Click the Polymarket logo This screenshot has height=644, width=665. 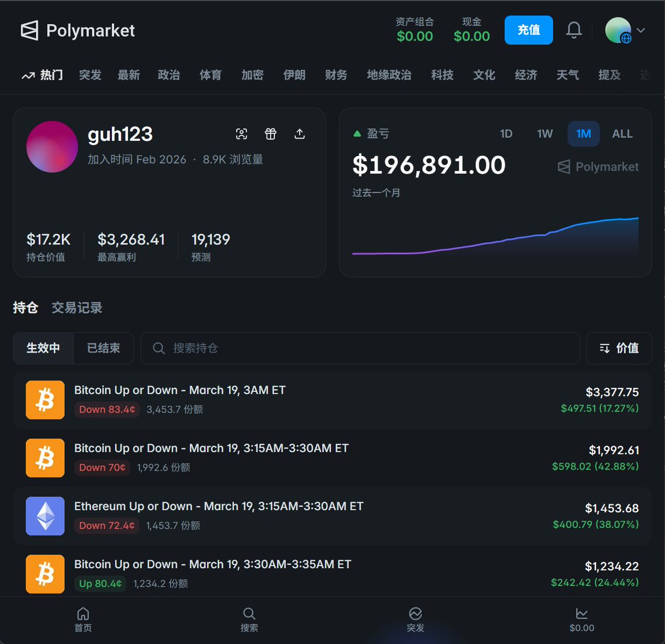pos(78,30)
